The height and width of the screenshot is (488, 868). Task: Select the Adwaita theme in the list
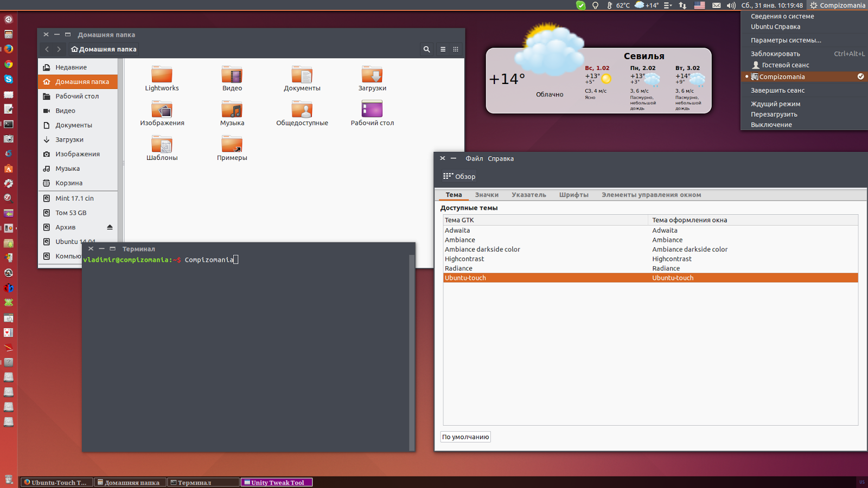457,230
